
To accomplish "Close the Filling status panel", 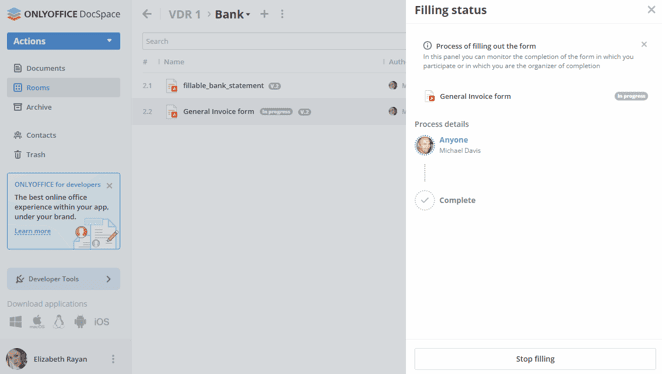I will click(x=651, y=10).
